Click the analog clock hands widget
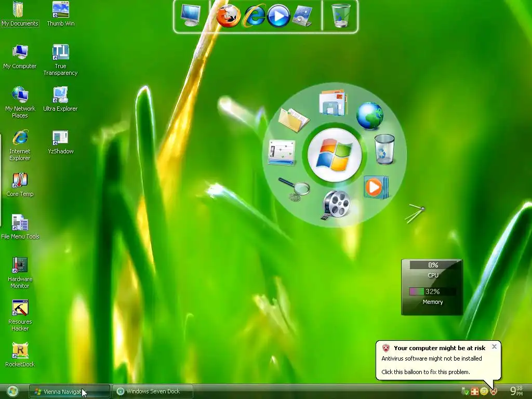Image resolution: width=532 pixels, height=399 pixels. point(415,214)
